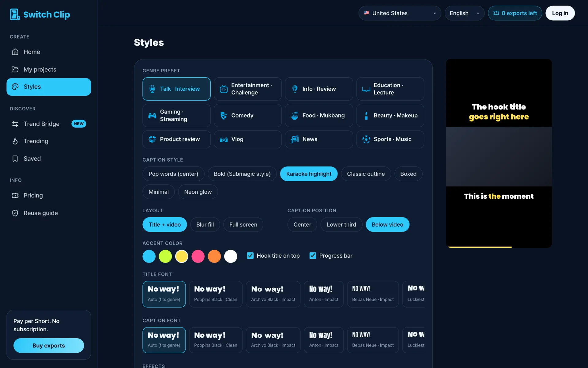Choose Pop words (center) caption style
588x368 pixels.
point(173,174)
